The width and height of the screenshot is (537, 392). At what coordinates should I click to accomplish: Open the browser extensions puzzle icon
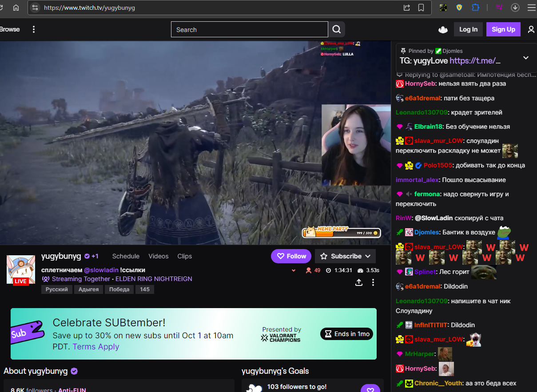coord(476,8)
